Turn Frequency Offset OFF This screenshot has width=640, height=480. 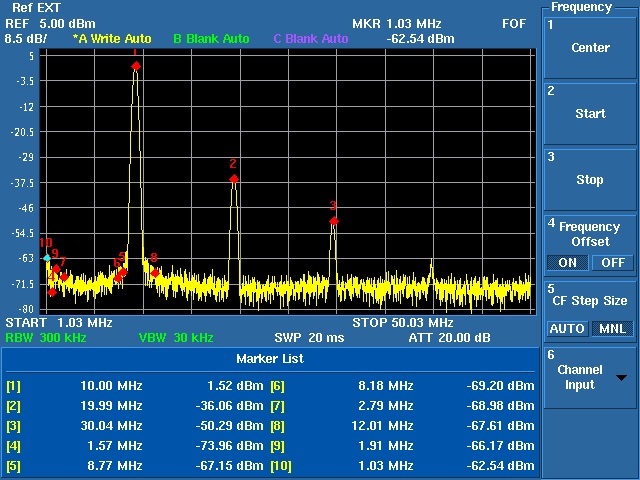click(x=612, y=263)
